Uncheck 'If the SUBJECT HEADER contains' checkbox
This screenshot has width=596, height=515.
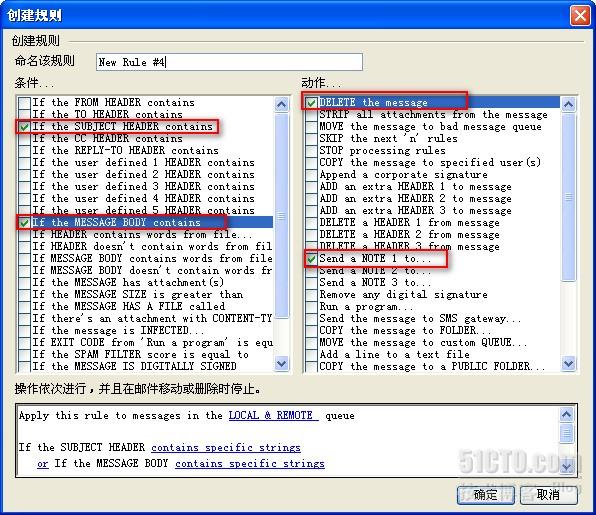point(25,127)
